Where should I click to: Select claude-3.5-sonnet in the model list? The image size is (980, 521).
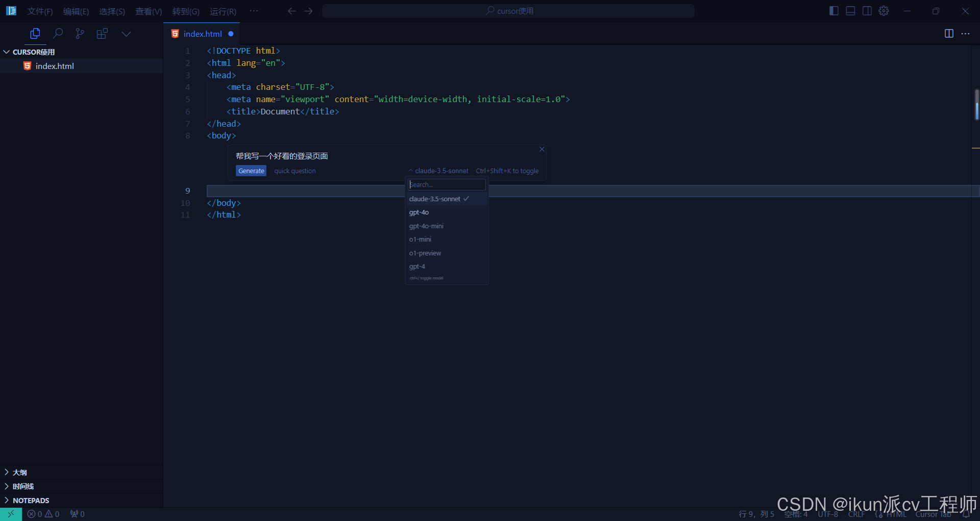coord(447,199)
